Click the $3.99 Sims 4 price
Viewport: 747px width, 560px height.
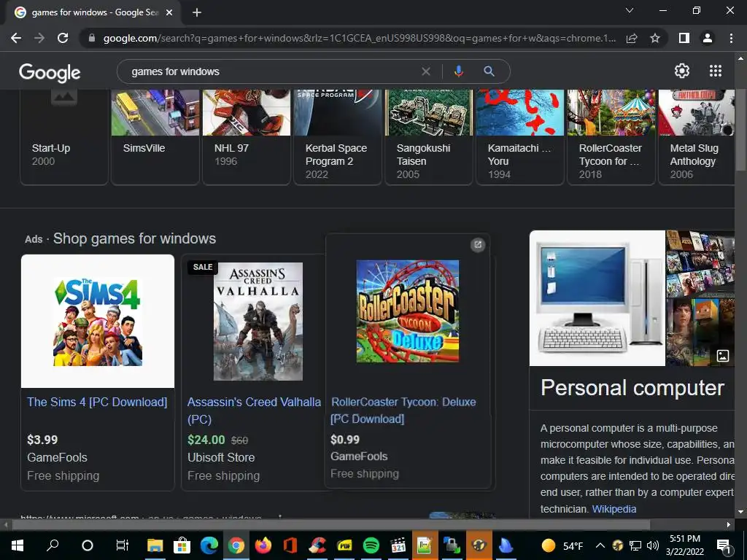(x=42, y=440)
